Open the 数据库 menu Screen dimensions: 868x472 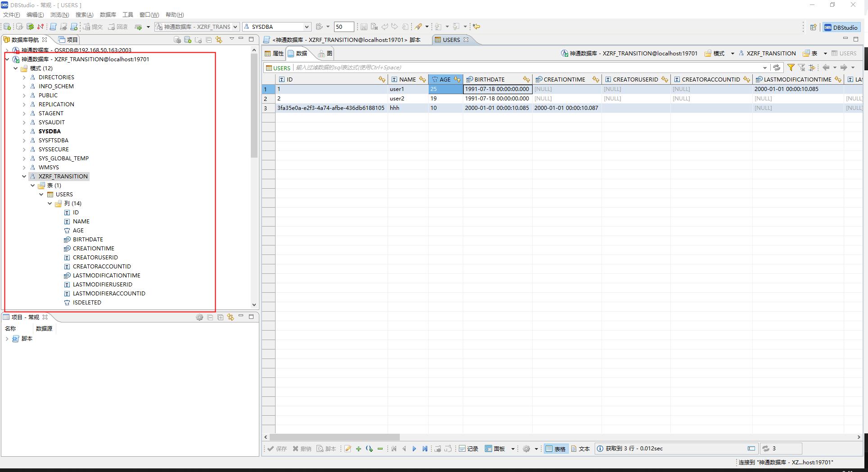coord(108,15)
